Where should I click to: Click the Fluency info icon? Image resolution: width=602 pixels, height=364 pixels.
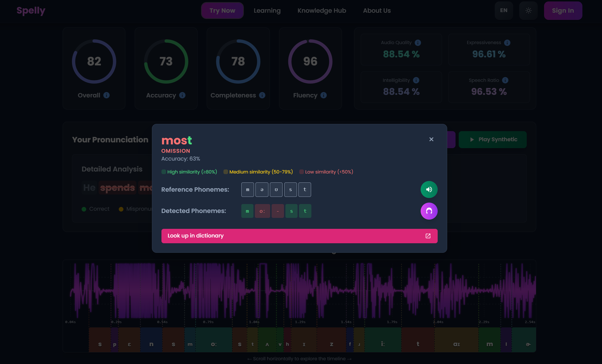323,95
